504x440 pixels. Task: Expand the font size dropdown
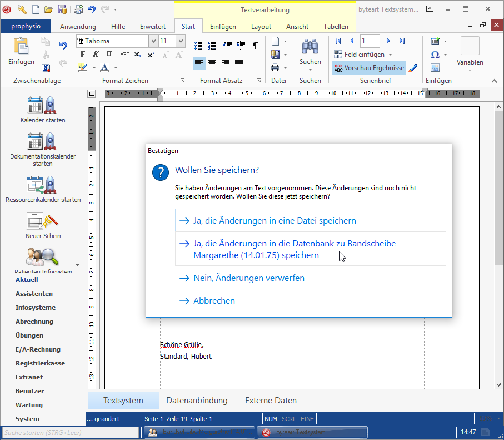[181, 41]
